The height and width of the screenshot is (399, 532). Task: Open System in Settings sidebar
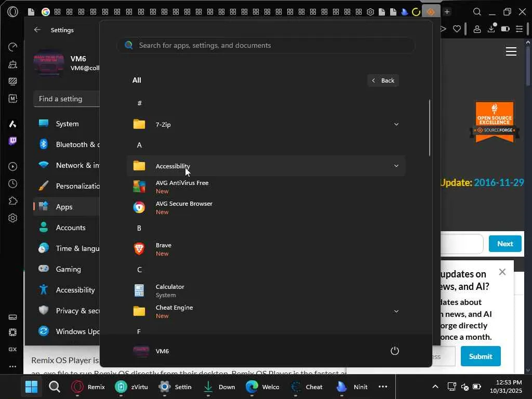[66, 124]
